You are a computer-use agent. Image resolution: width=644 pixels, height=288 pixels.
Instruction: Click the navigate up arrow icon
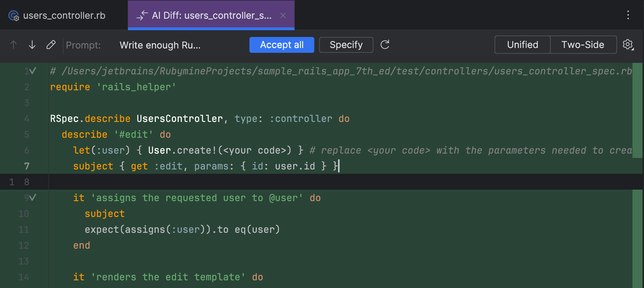[15, 44]
